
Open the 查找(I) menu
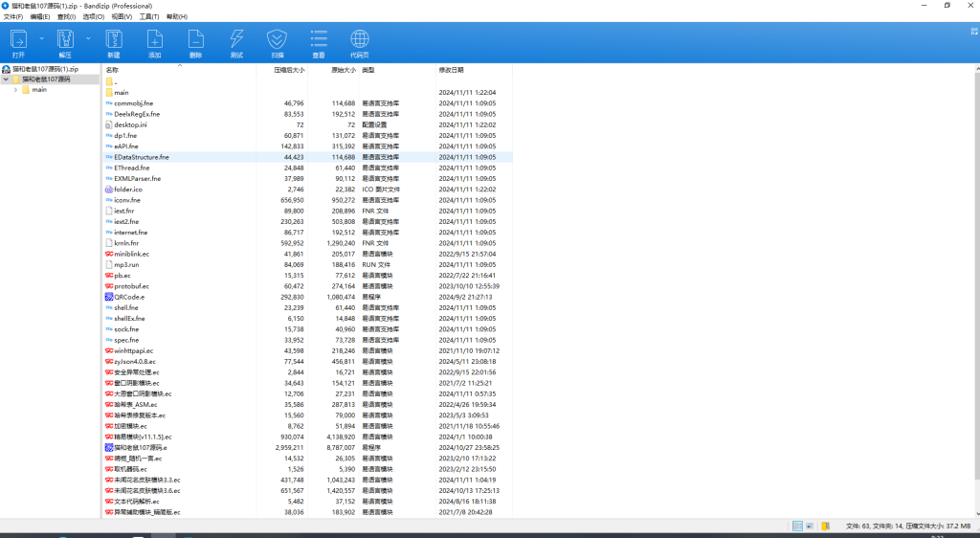pyautogui.click(x=66, y=17)
